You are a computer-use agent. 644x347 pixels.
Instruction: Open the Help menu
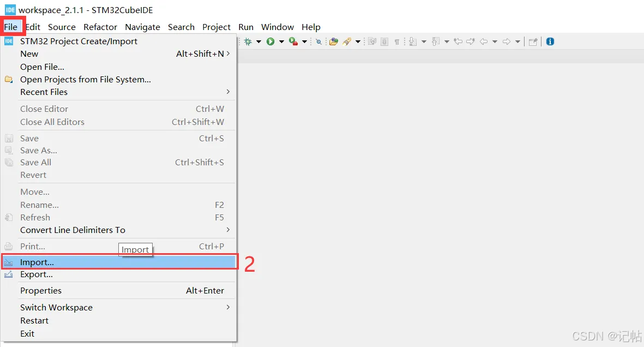coord(311,27)
